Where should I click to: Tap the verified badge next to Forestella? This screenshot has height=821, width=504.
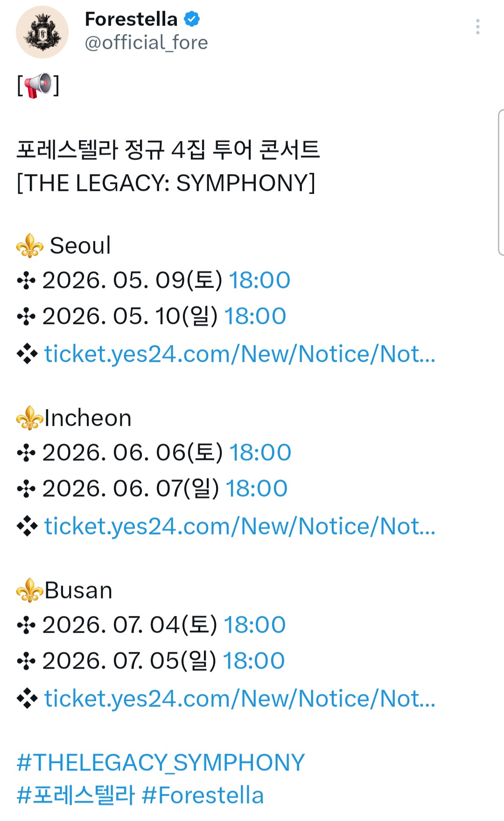(x=192, y=19)
